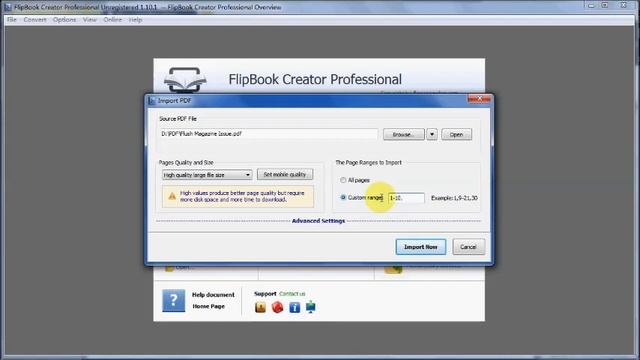Open the Home Page link
The height and width of the screenshot is (360, 640).
point(209,306)
